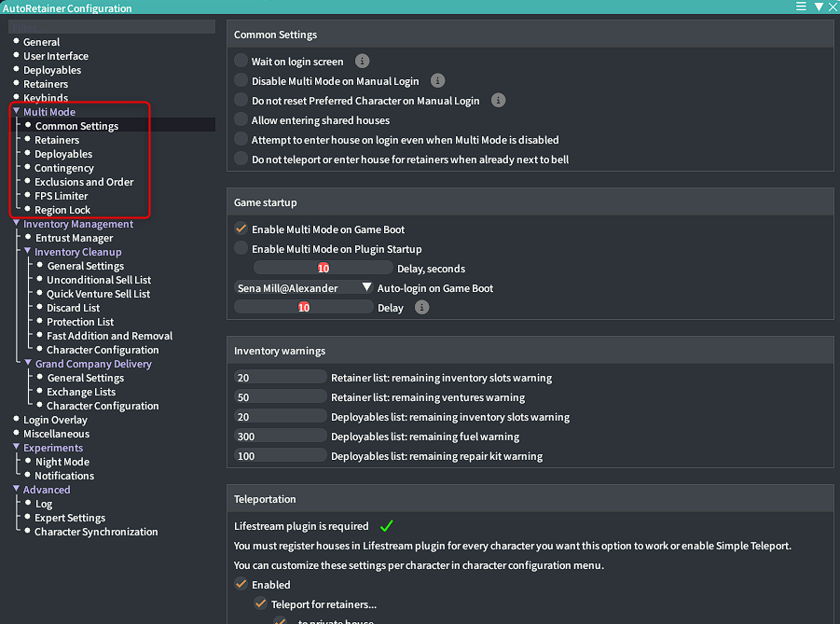Go to the Login Overlay settings

click(x=55, y=420)
